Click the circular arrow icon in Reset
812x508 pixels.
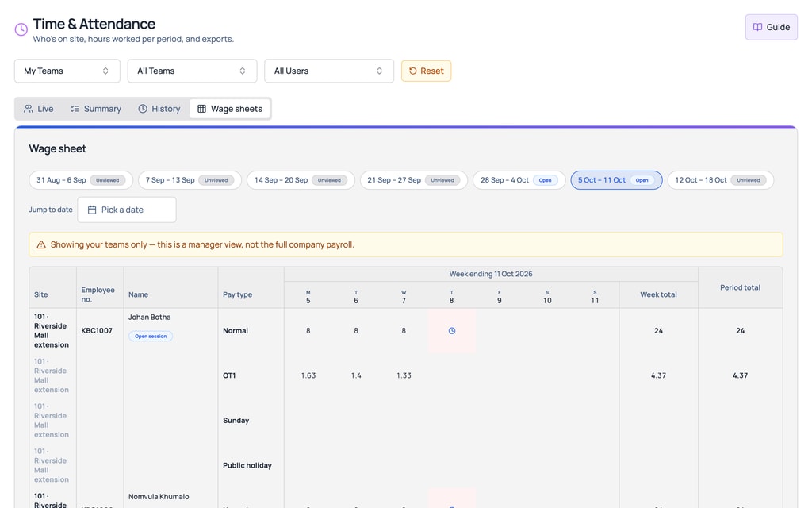(x=412, y=71)
